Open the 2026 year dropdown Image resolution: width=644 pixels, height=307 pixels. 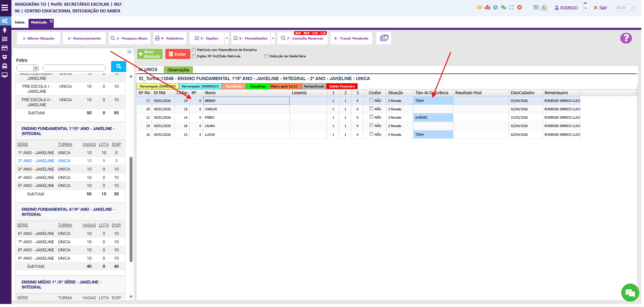pyautogui.click(x=625, y=8)
